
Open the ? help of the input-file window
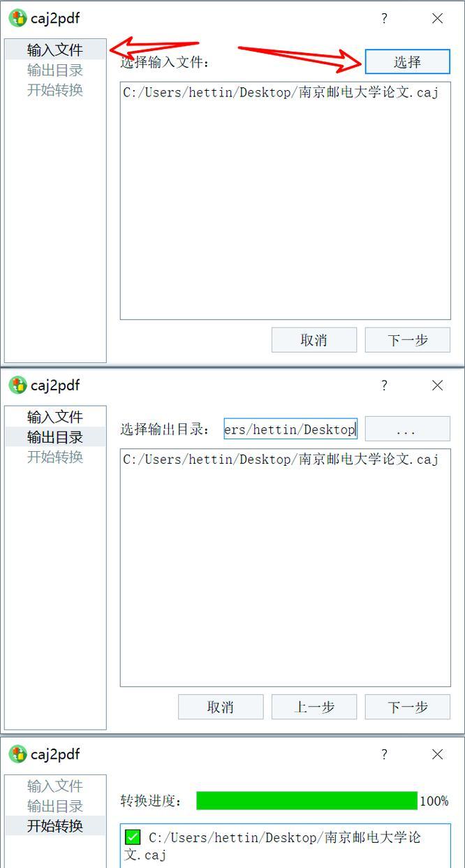[384, 19]
